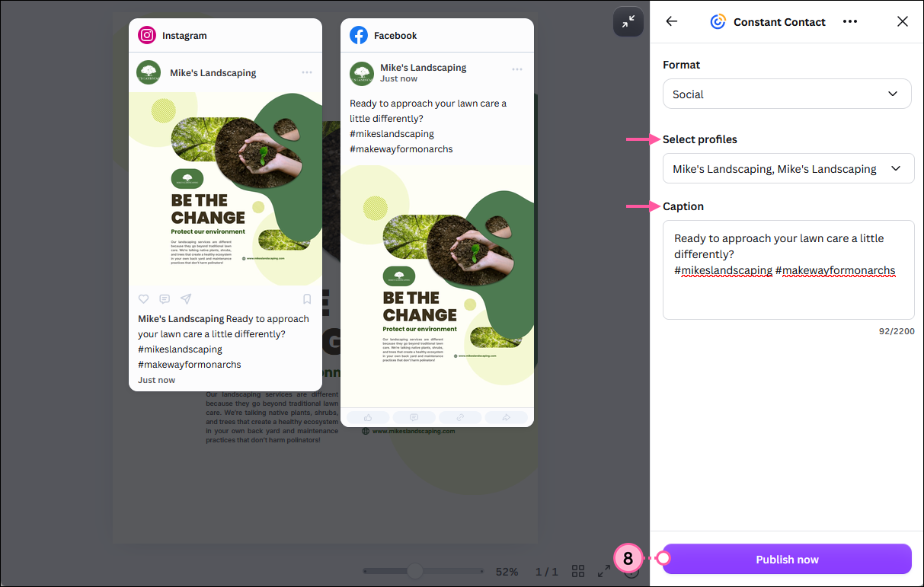924x587 pixels.
Task: Click the 92/2200 character counter
Action: (x=897, y=331)
